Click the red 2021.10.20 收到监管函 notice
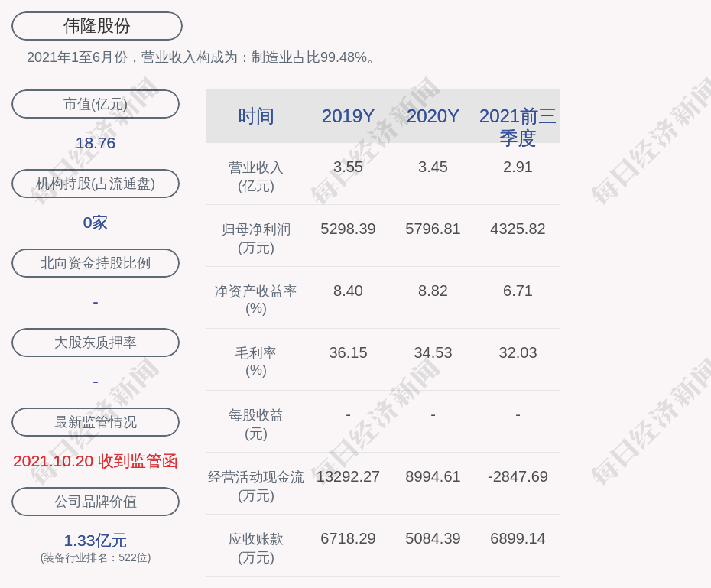Viewport: 711px width, 588px height. tap(96, 462)
